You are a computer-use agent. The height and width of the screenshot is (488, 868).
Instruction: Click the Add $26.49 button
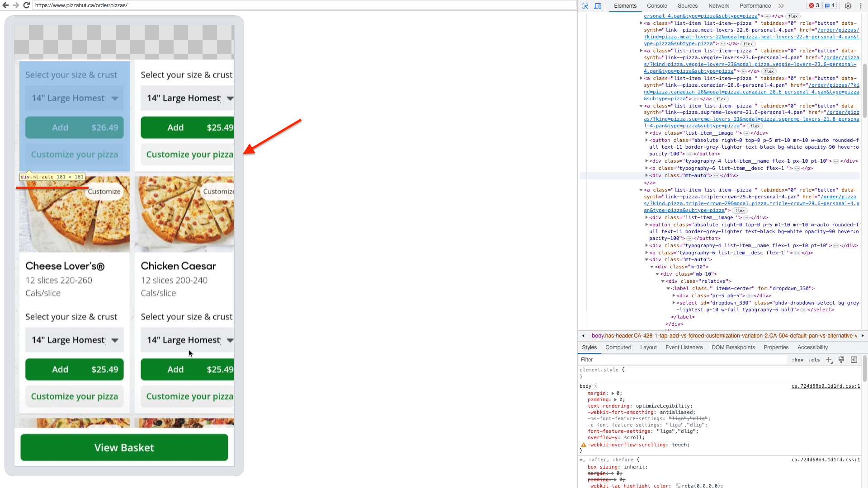coord(75,128)
